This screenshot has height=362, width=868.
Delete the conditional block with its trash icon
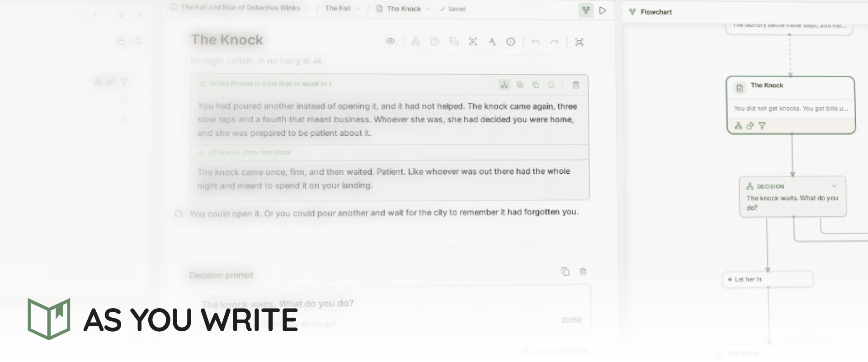[x=576, y=85]
